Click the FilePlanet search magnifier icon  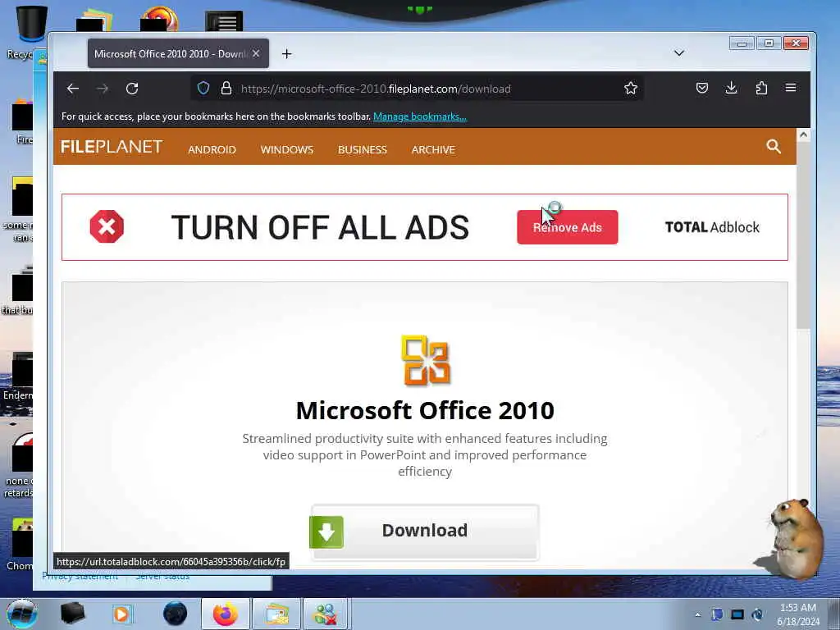coord(773,146)
